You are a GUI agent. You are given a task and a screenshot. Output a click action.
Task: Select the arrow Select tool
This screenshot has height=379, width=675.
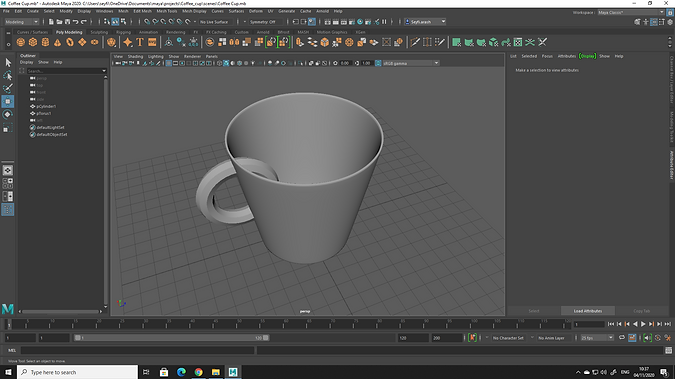pyautogui.click(x=8, y=63)
